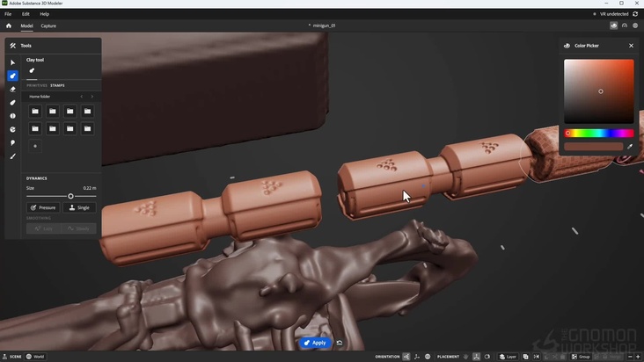Go to next stamp folder page arrow
This screenshot has height=362, width=644.
91,97
